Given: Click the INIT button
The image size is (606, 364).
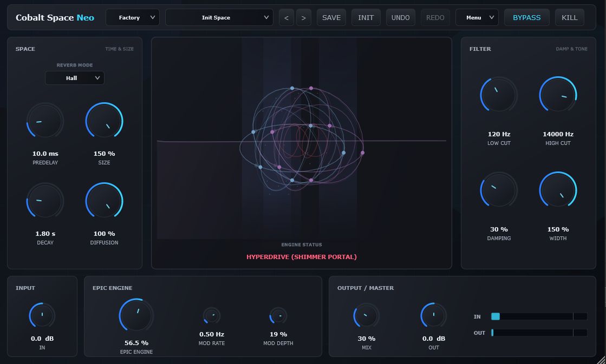Looking at the screenshot, I should point(366,17).
